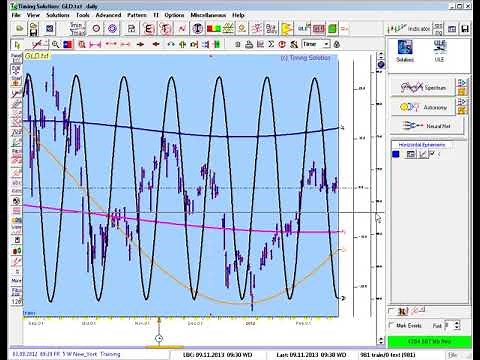Viewport: 480px width, 360px height.
Task: Click the blue and red flag icon
Action: click(68, 44)
